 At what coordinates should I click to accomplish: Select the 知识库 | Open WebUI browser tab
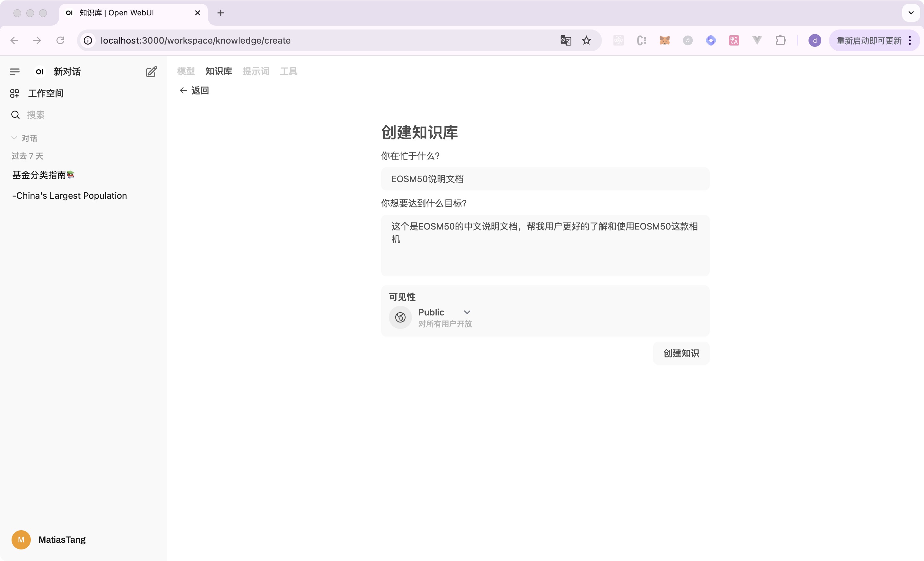point(133,13)
